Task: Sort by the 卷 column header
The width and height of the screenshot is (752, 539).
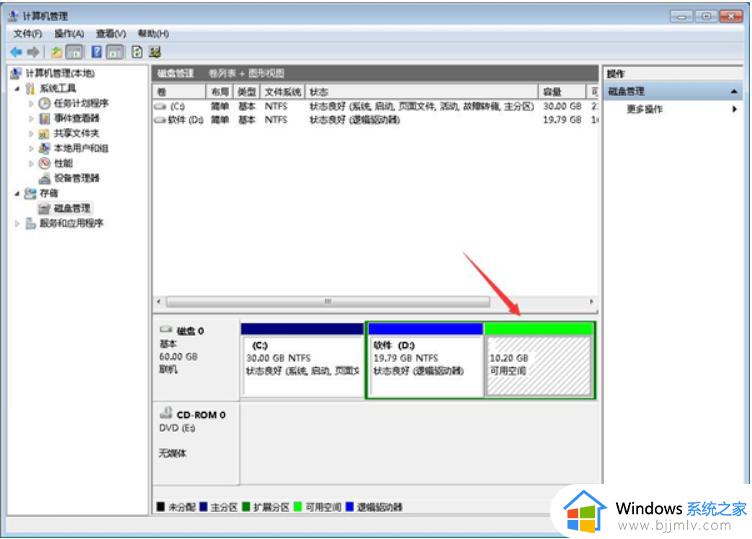Action: tap(179, 92)
